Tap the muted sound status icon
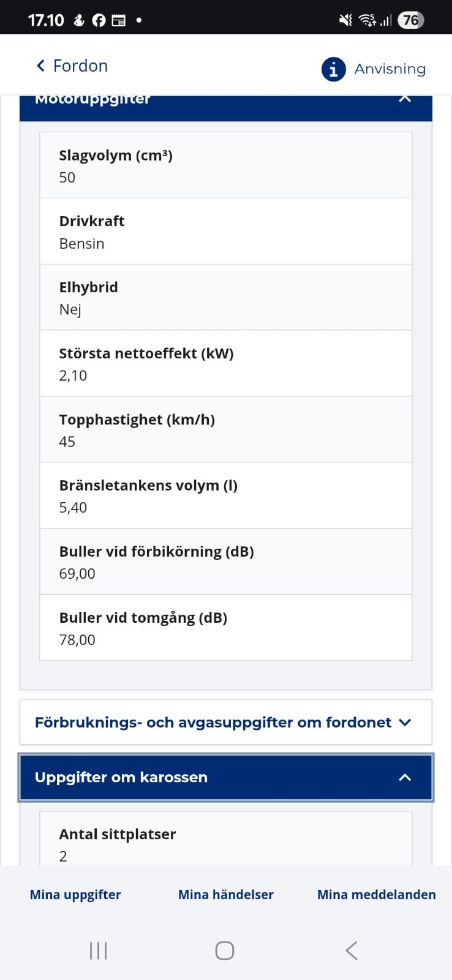This screenshot has width=452, height=980. [345, 20]
